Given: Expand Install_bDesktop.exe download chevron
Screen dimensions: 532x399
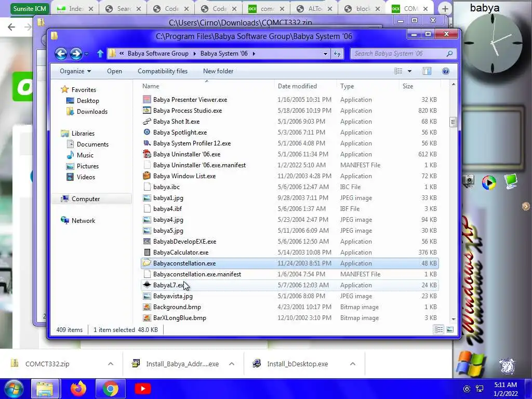Looking at the screenshot, I should (x=353, y=364).
